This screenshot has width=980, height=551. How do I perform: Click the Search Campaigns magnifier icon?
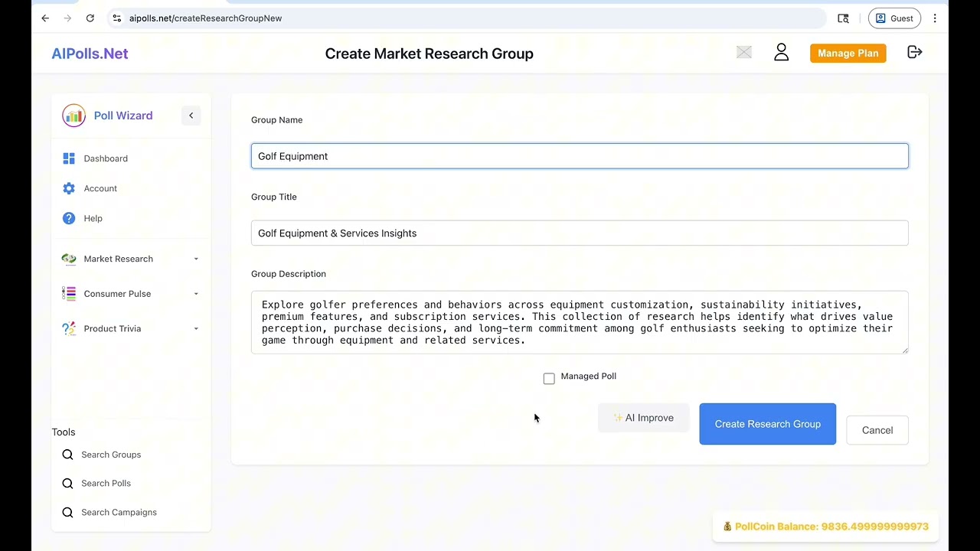point(68,513)
